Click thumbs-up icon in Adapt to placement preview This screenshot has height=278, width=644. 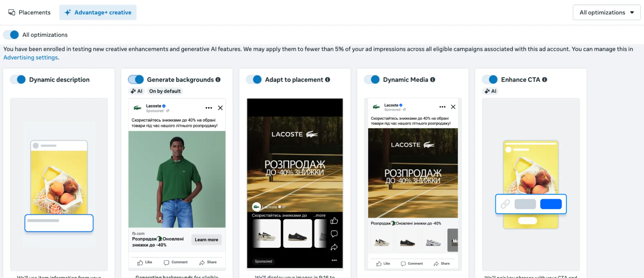[334, 221]
